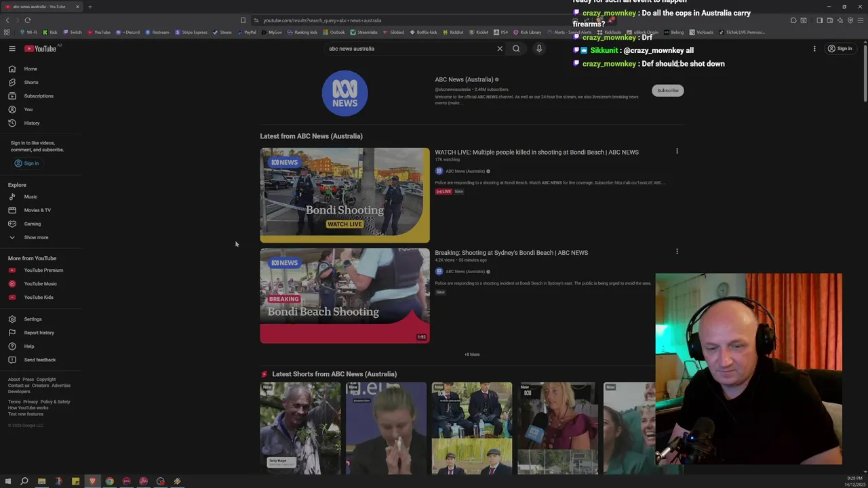Open the YouTube hamburger guide menu
Screen dimensions: 868x488
tap(12, 49)
